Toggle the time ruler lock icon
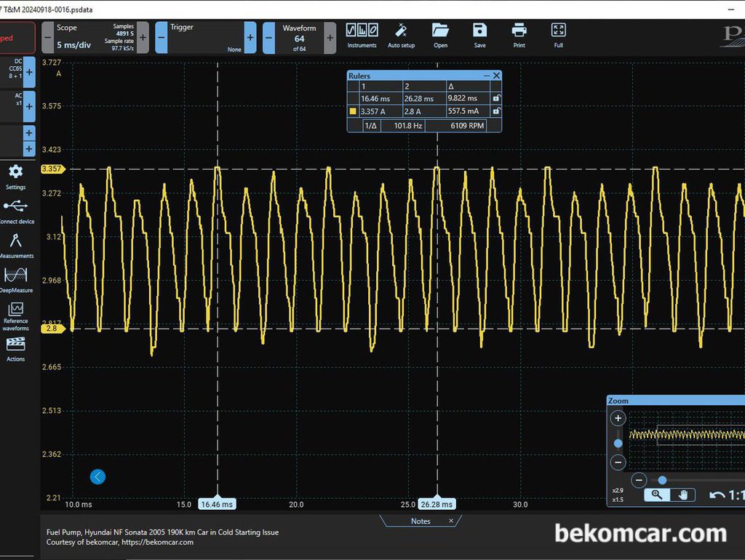This screenshot has height=560, width=745. click(496, 98)
